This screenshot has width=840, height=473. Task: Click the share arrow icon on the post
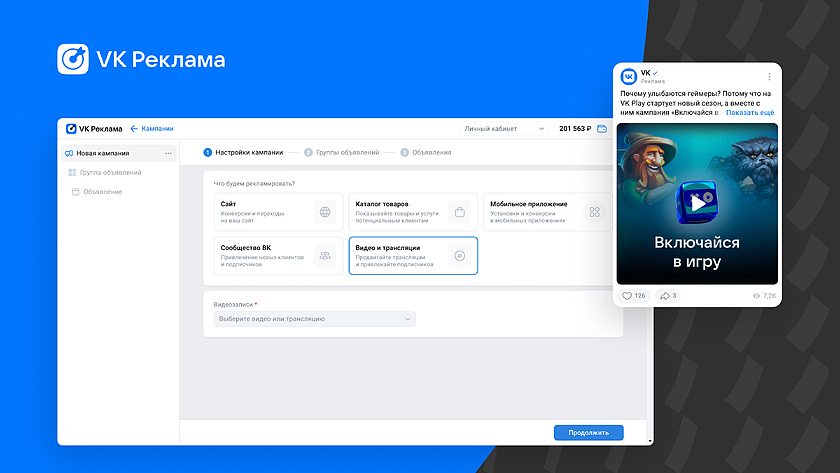coord(661,296)
